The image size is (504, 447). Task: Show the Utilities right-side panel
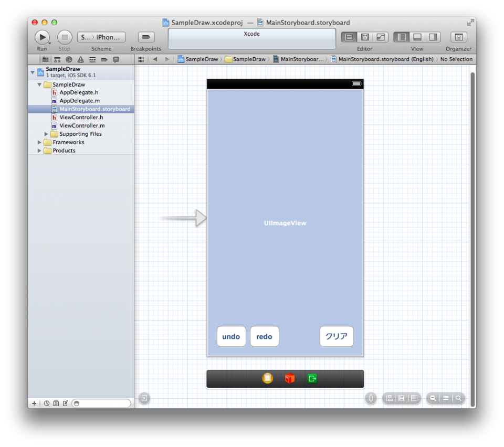[x=433, y=37]
